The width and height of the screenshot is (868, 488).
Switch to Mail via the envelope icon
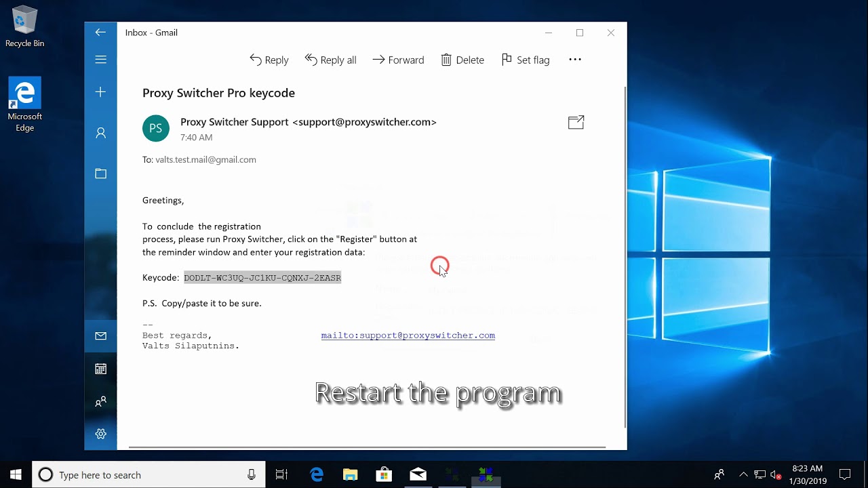coord(100,336)
